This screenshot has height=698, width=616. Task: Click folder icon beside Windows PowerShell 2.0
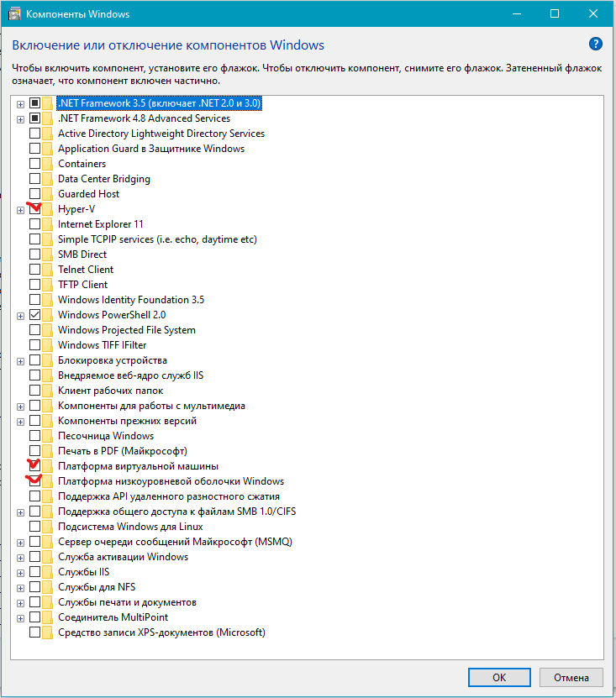(x=48, y=315)
